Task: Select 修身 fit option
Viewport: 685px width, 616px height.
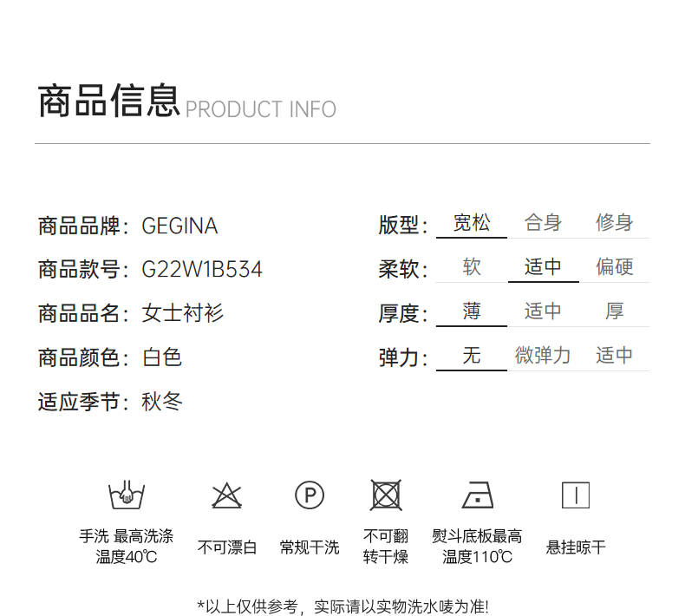Action: [614, 224]
